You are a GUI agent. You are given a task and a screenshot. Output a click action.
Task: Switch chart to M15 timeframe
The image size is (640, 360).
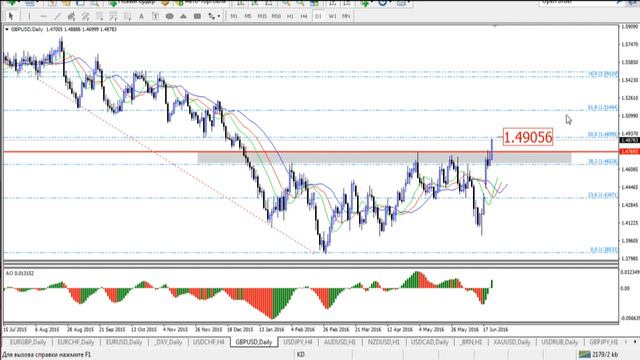[262, 16]
